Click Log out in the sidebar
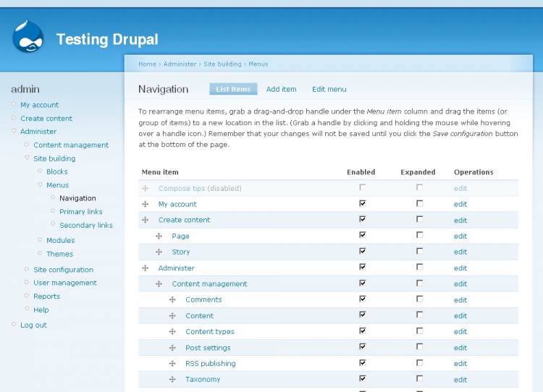The image size is (543, 392). pyautogui.click(x=33, y=325)
